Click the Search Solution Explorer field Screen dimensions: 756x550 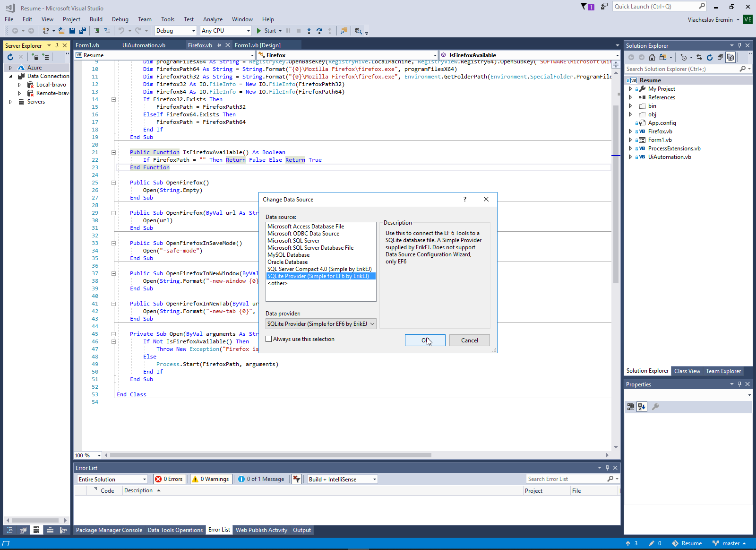point(681,69)
